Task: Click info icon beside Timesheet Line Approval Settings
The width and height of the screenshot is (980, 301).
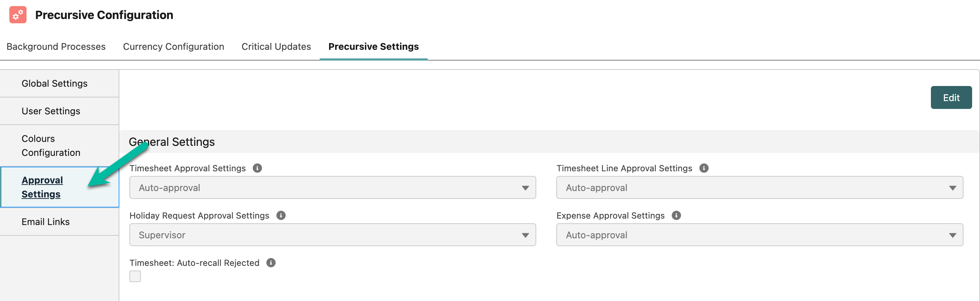Action: [703, 168]
